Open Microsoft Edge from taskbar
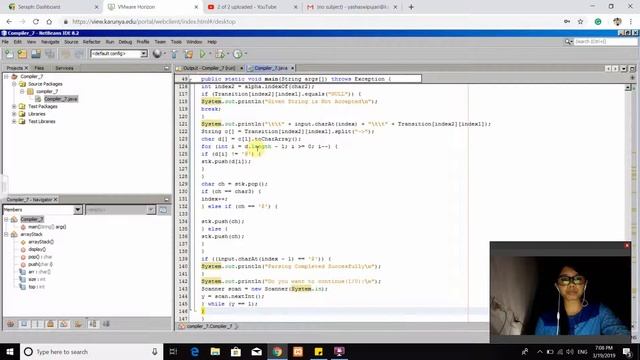Viewport: 640px width, 360px height. coord(194,351)
